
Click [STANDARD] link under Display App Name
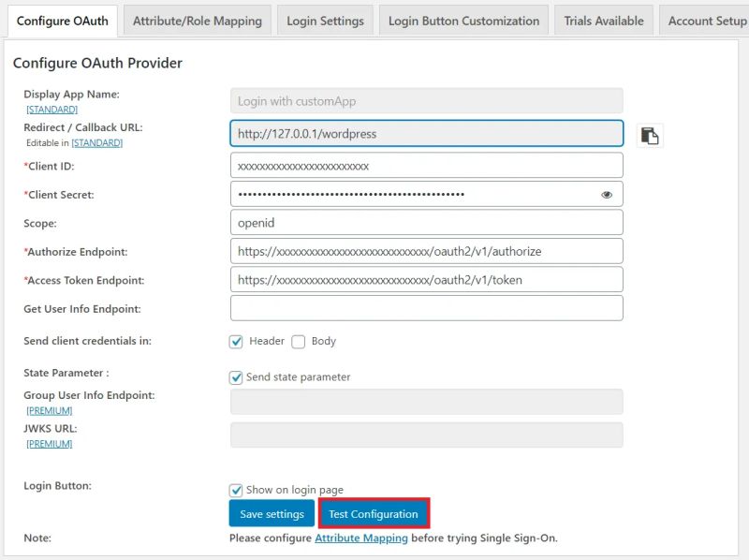point(51,109)
